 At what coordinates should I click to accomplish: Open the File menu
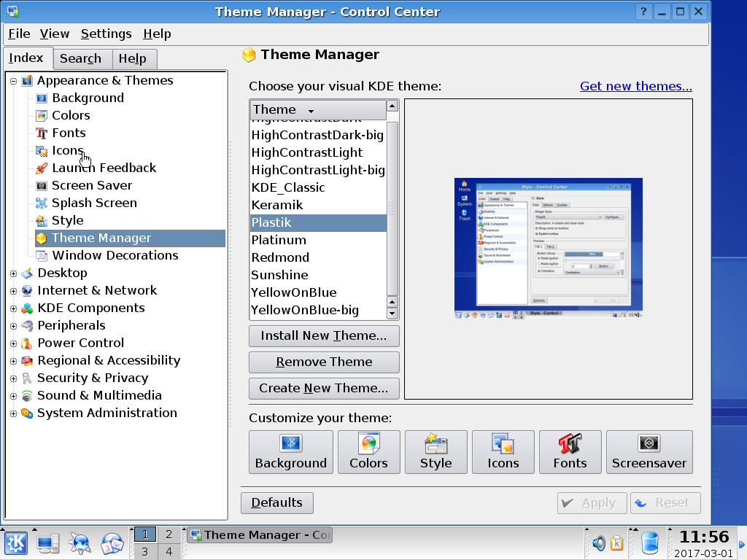(19, 34)
